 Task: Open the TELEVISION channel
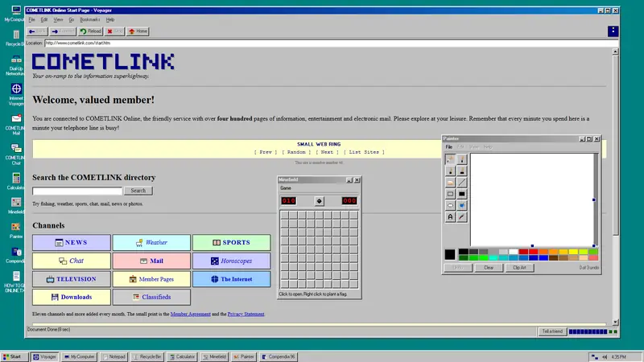(x=72, y=279)
